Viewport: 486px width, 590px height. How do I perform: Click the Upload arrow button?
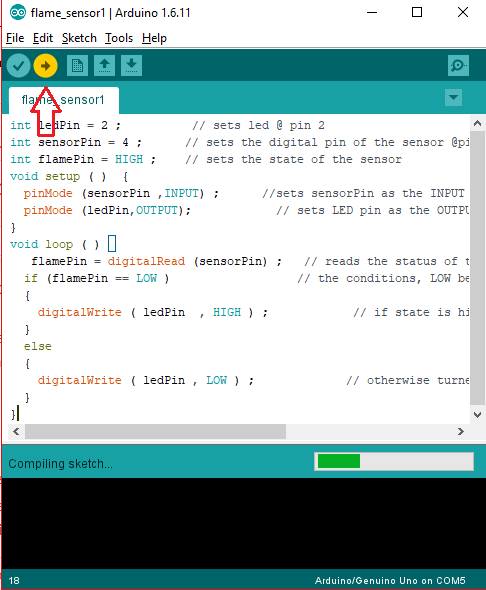point(45,66)
